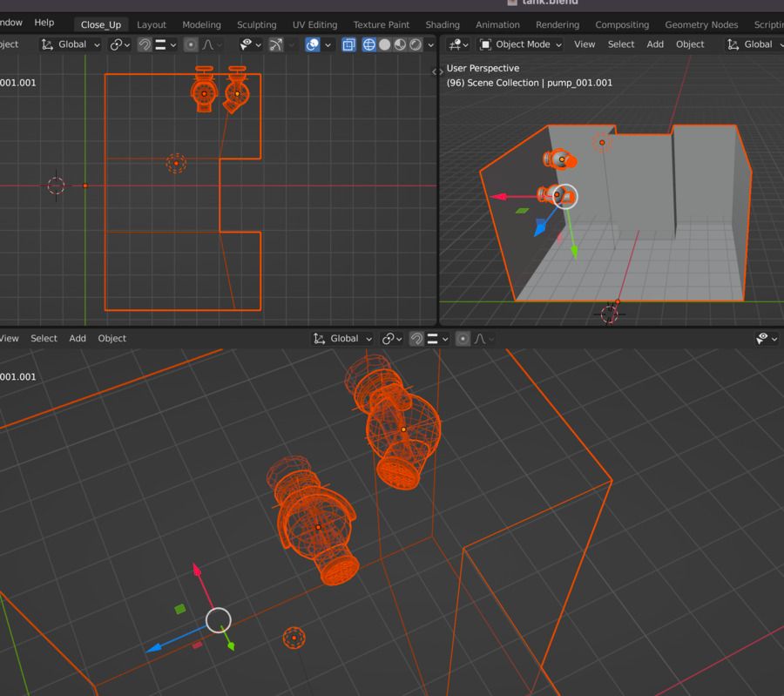Open proportional falloff curve in top-left viewport
The height and width of the screenshot is (696, 784).
point(212,44)
